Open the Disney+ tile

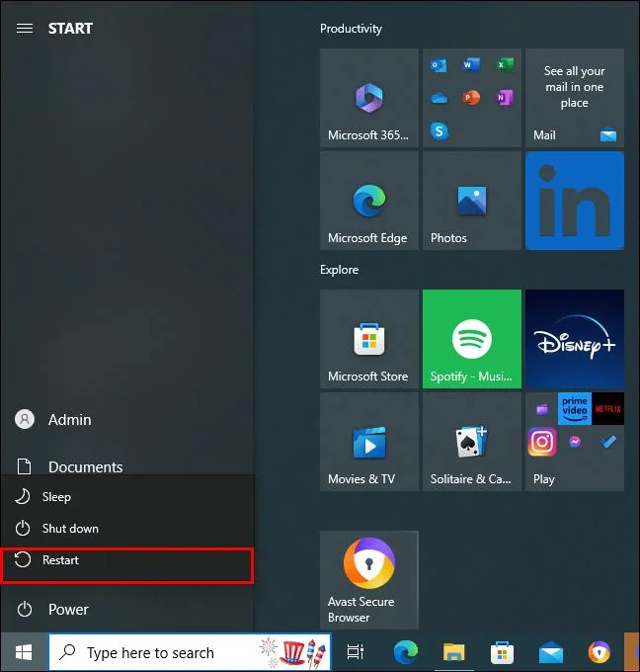(x=575, y=339)
